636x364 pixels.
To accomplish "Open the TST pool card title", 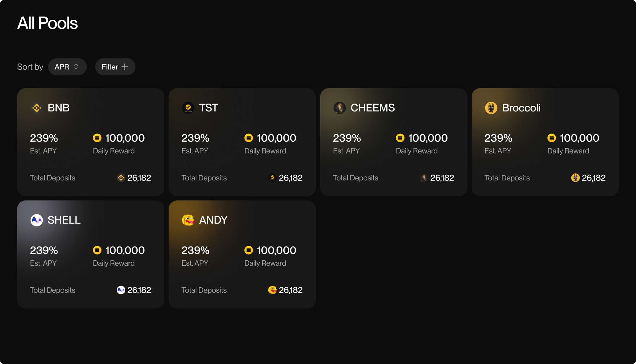I will (208, 108).
